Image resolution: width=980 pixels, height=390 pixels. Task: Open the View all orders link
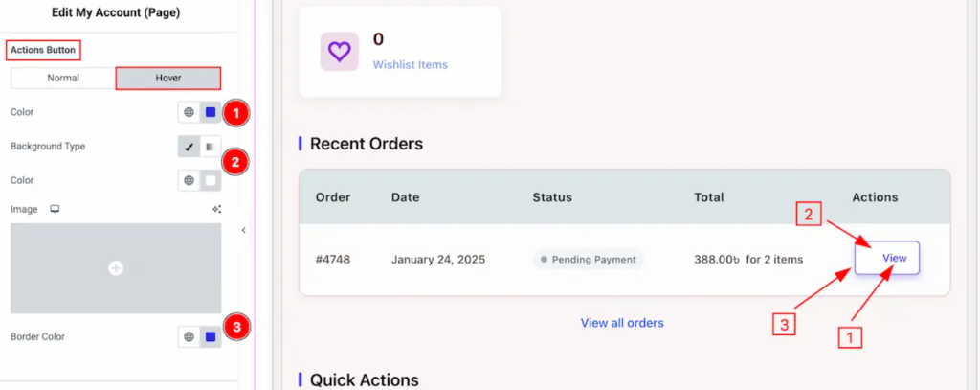click(x=622, y=323)
